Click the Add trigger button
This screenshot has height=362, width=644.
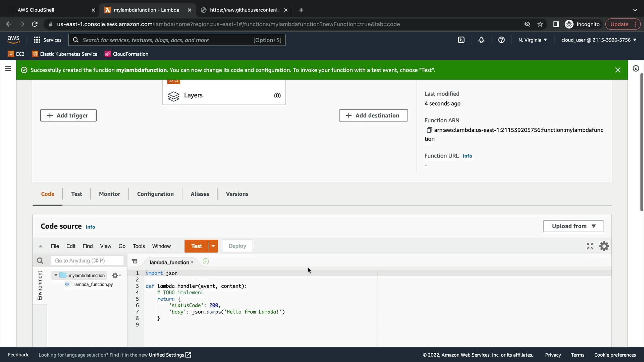pyautogui.click(x=68, y=116)
